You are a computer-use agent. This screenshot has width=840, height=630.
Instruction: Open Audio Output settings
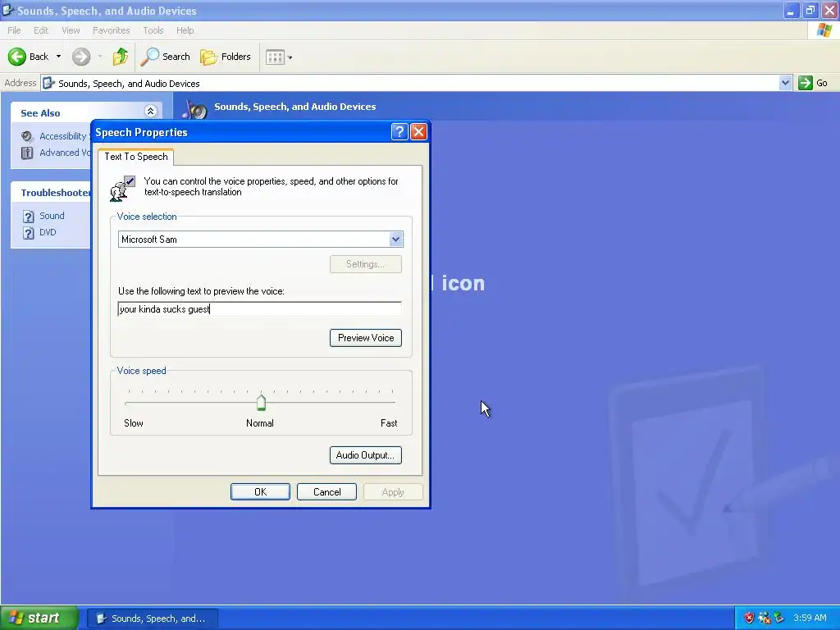(365, 455)
